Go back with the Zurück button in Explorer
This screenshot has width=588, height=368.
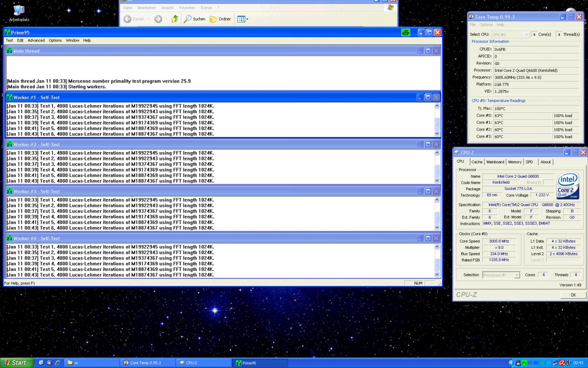pos(134,19)
